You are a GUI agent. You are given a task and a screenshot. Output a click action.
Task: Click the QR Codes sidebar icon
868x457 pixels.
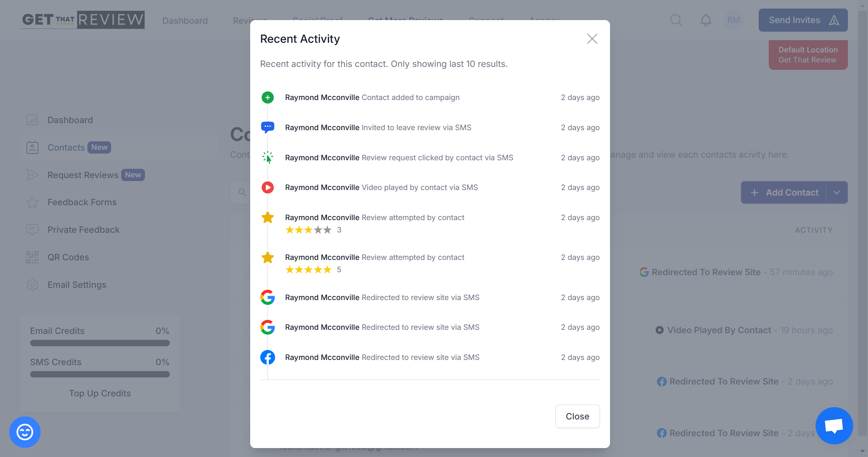point(32,257)
